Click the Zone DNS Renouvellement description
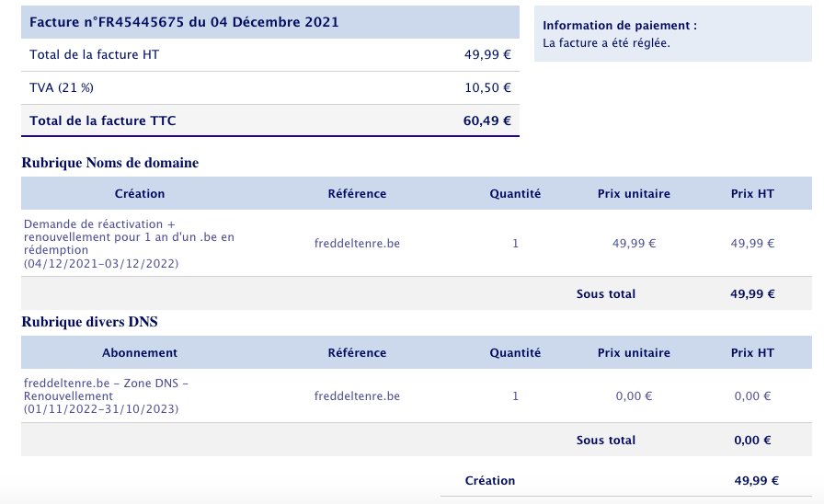This screenshot has height=504, width=824. point(109,396)
